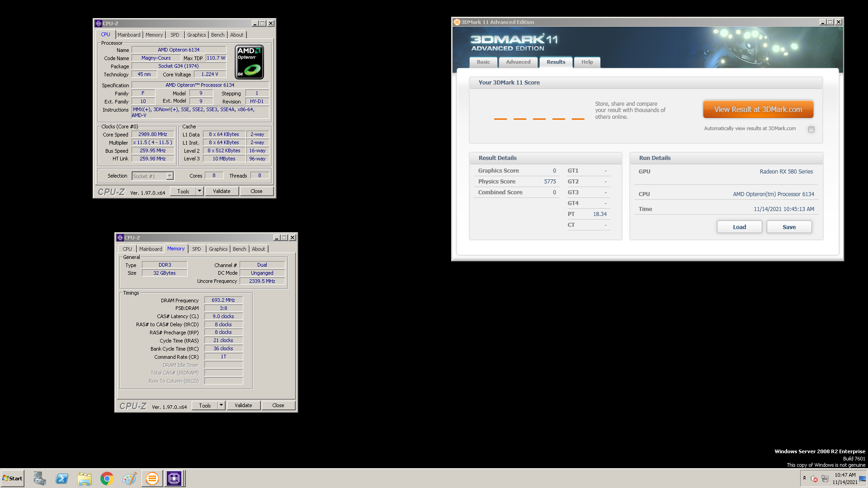Click View Result at 3DMark.com button

(758, 109)
